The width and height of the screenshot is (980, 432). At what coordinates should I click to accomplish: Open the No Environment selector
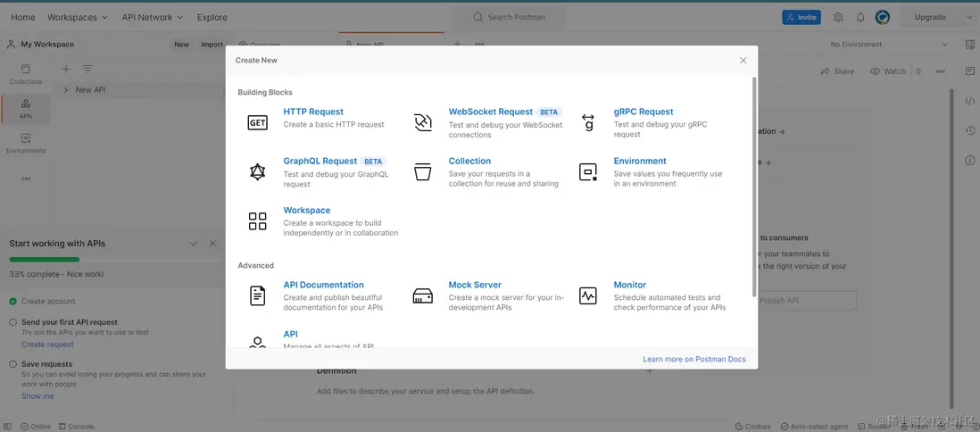(889, 45)
